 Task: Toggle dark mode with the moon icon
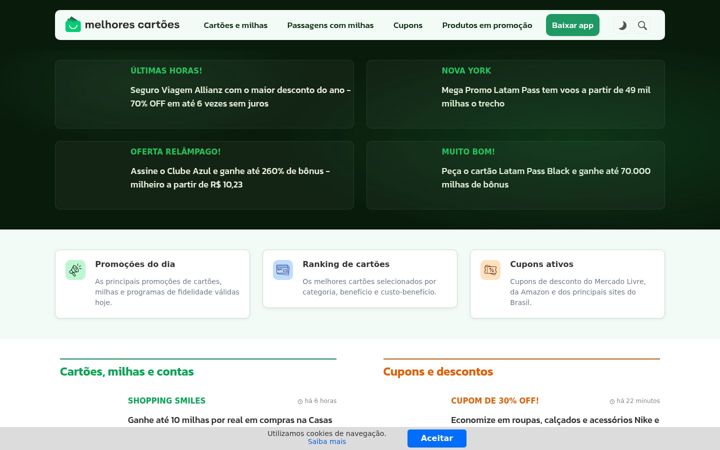[x=622, y=25]
